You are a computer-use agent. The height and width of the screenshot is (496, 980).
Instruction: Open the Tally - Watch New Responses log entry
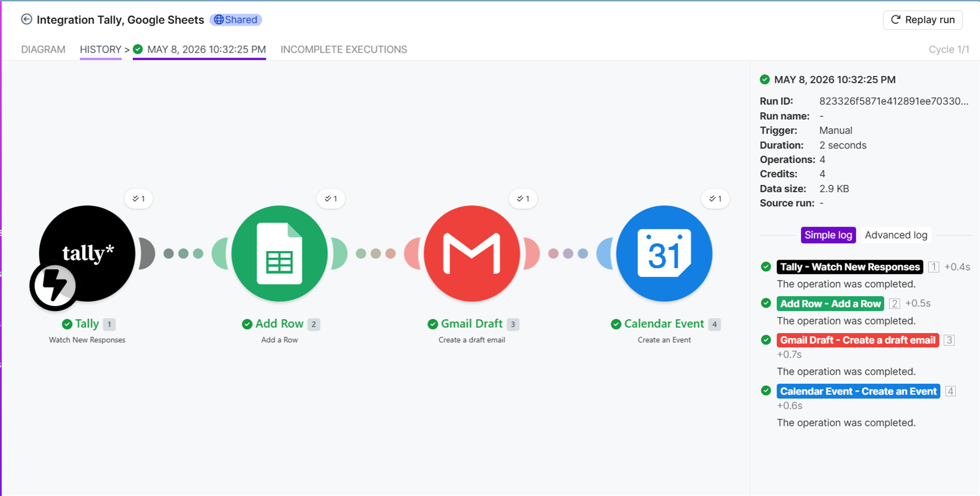(x=850, y=267)
